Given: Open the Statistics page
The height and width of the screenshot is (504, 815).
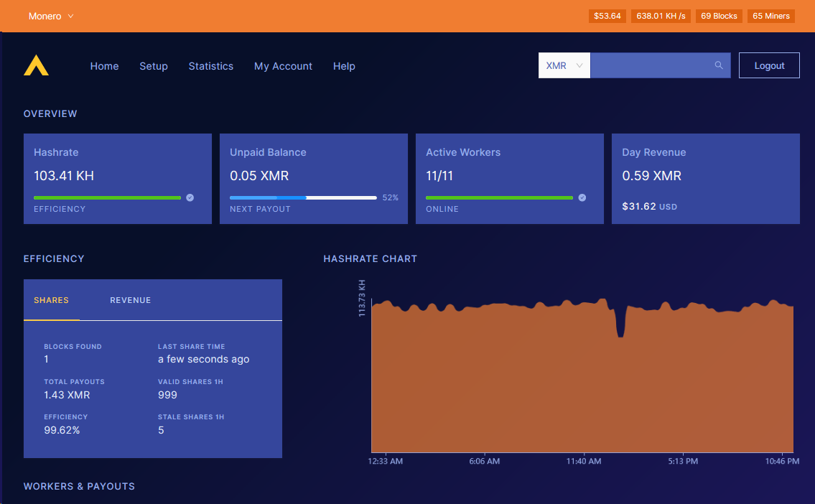Looking at the screenshot, I should pos(210,66).
